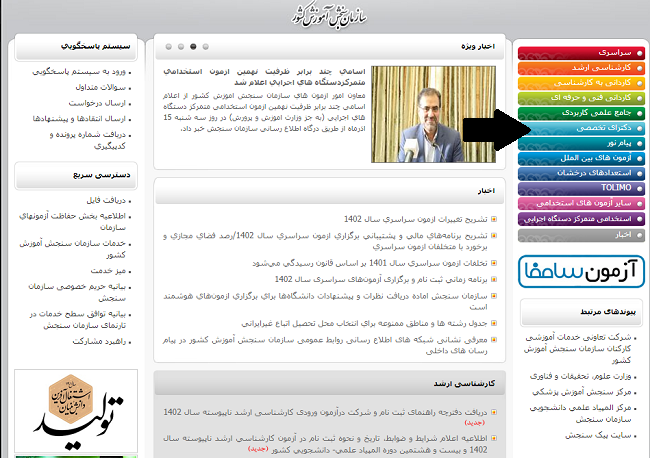Open ارسال انتقادها و پیشنهادها link
650x458 pixels.
pos(79,119)
